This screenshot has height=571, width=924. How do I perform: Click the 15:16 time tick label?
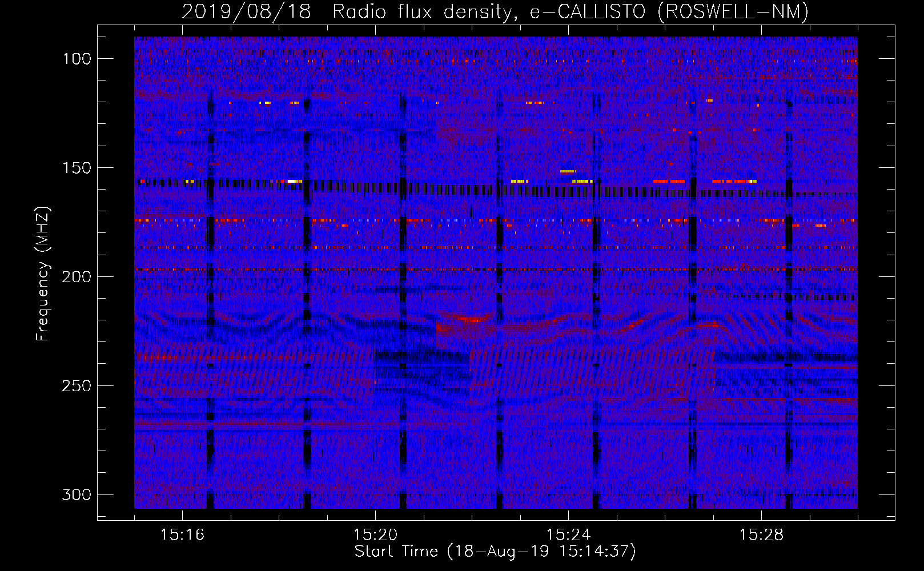182,534
